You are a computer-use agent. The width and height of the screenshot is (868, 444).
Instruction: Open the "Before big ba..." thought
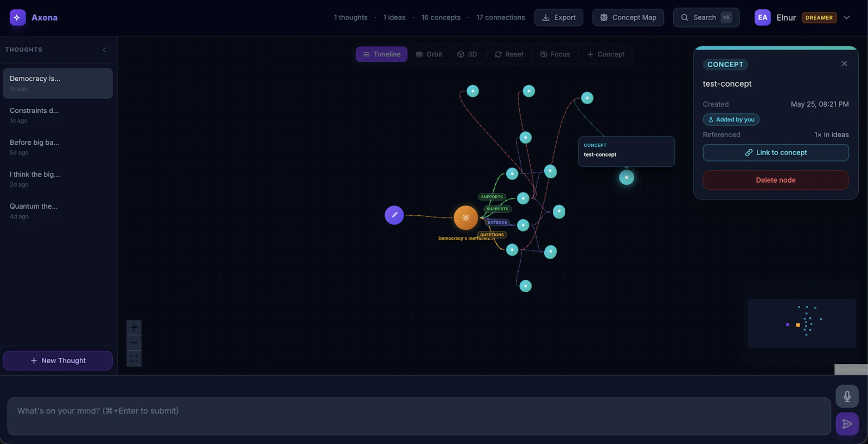(x=58, y=147)
